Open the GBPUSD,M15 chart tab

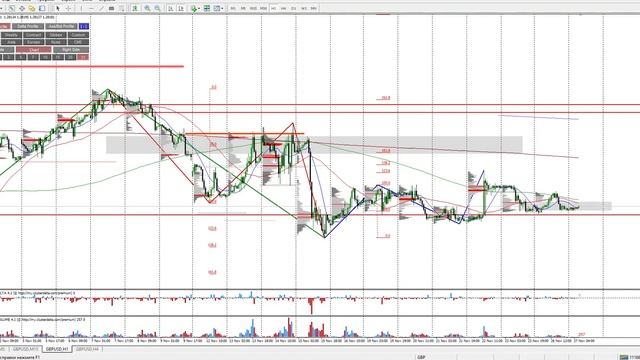(x=25, y=349)
